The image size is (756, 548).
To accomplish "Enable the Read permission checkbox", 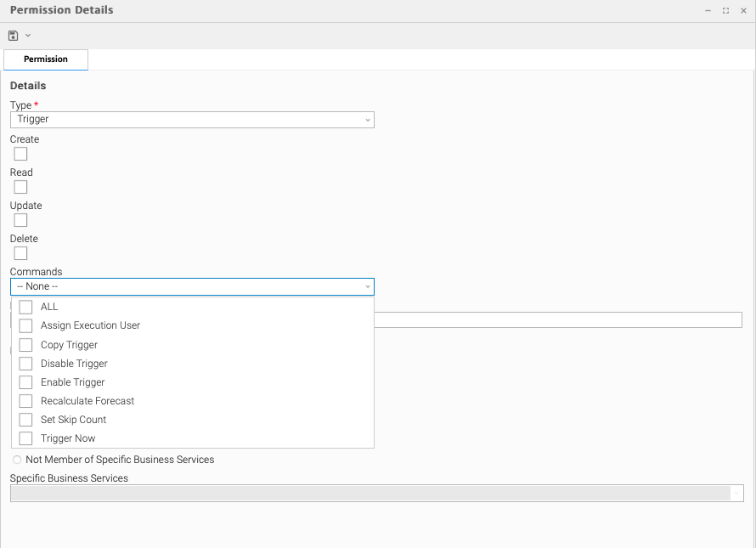I will 21,187.
